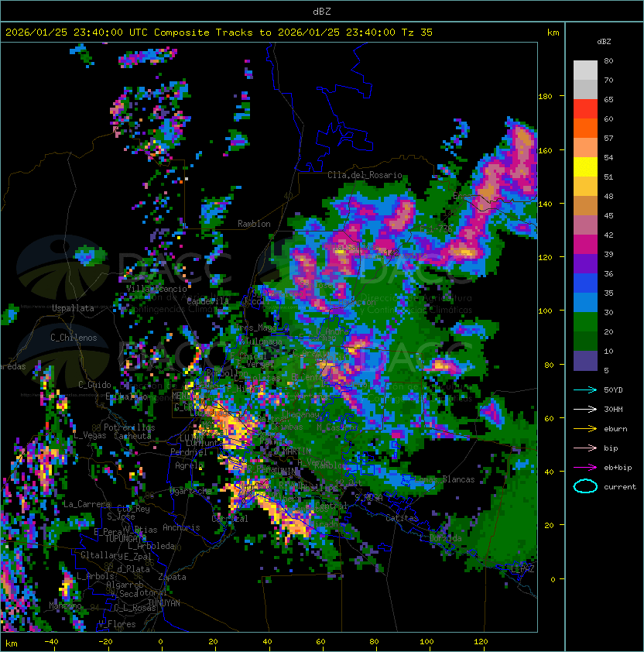Click the 'Capdevila' map label
Screen dimensions: 644x652
(x=207, y=301)
